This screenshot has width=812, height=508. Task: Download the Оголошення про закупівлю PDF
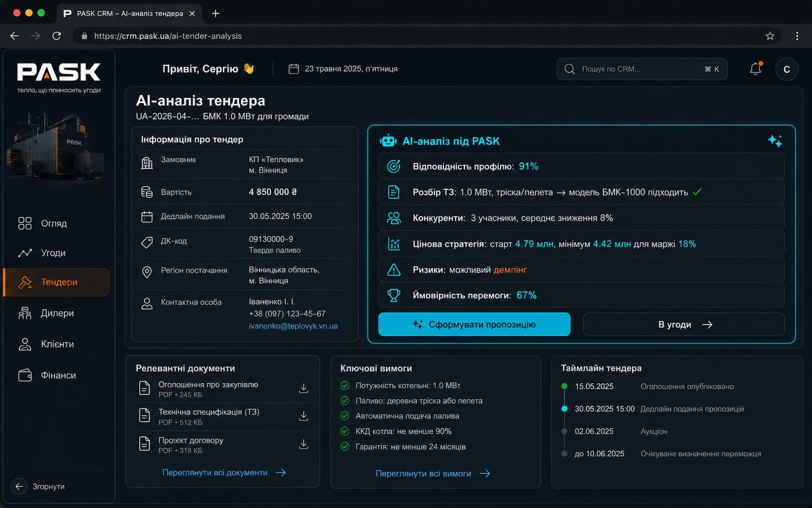click(304, 388)
